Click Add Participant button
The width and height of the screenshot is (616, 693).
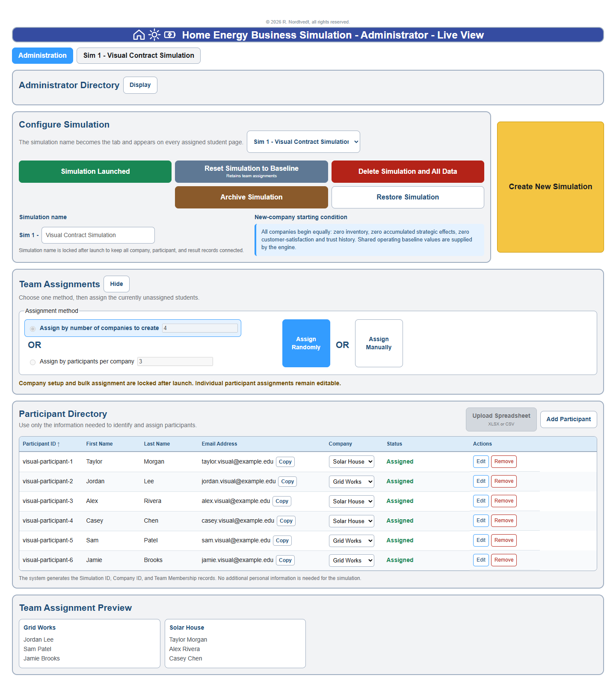[x=569, y=419]
